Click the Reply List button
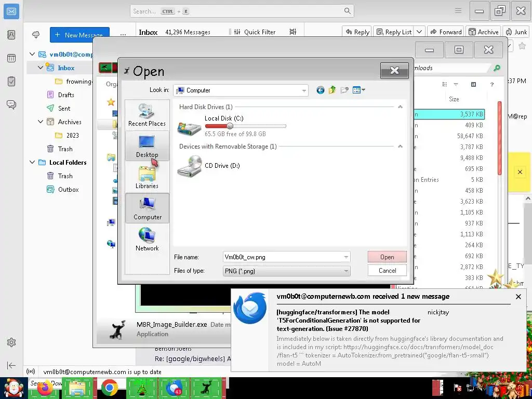 point(394,32)
